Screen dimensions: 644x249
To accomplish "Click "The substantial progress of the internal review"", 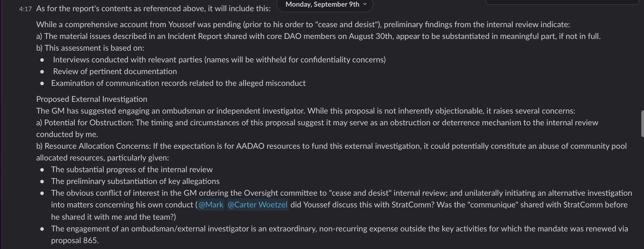I will point(132,170).
